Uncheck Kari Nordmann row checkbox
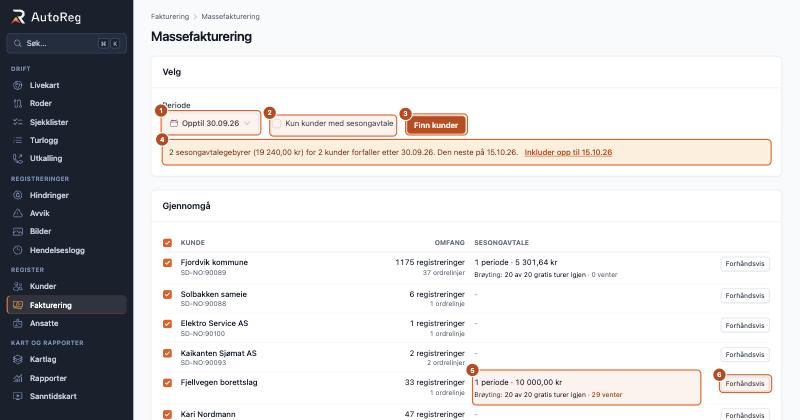 (167, 414)
